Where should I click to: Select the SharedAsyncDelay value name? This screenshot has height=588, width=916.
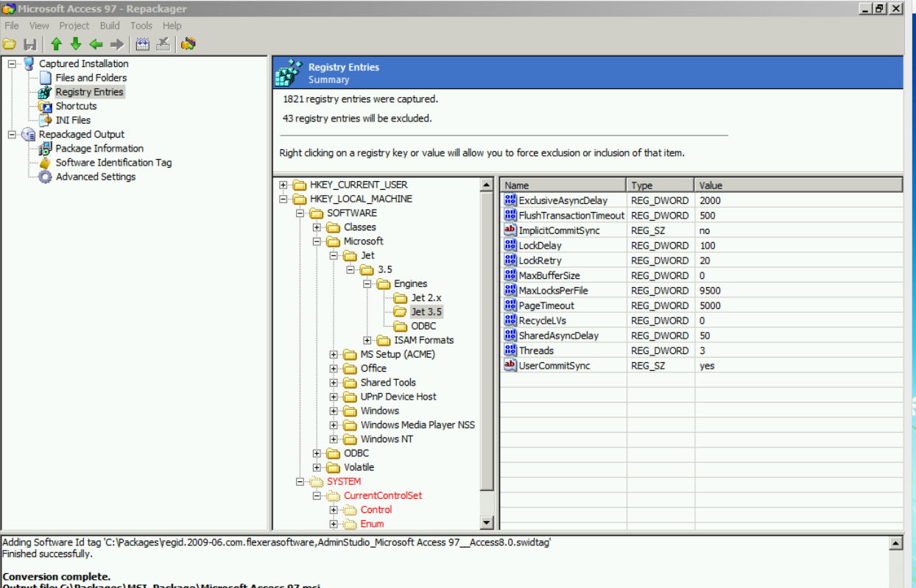(x=558, y=336)
